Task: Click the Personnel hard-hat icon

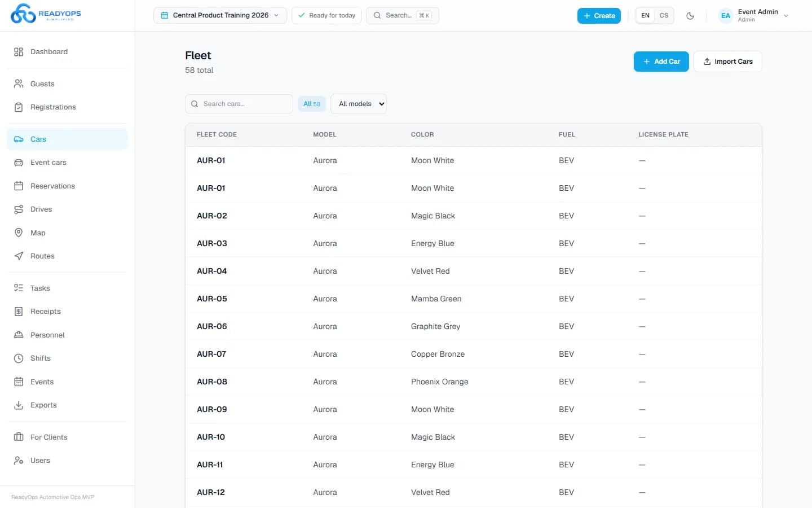Action: pyautogui.click(x=19, y=335)
